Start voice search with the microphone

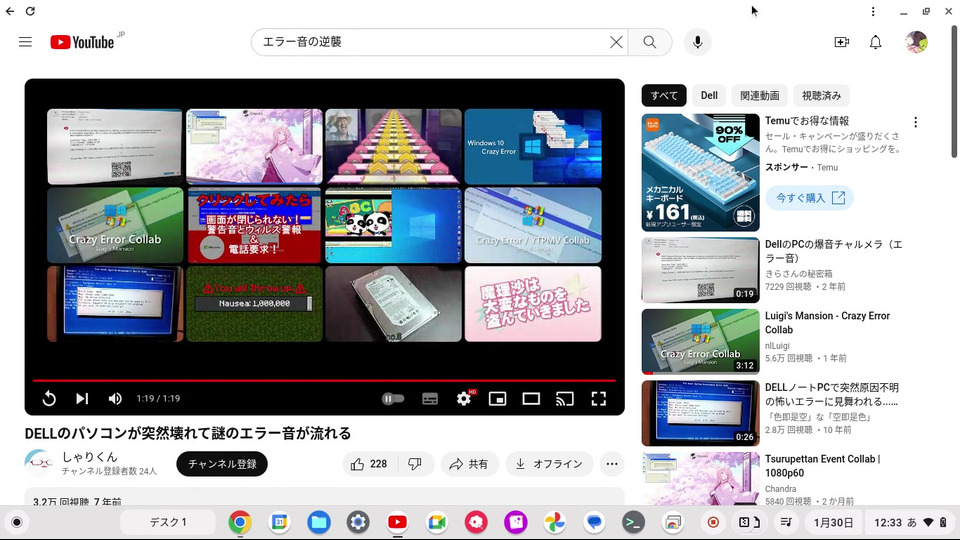[697, 42]
